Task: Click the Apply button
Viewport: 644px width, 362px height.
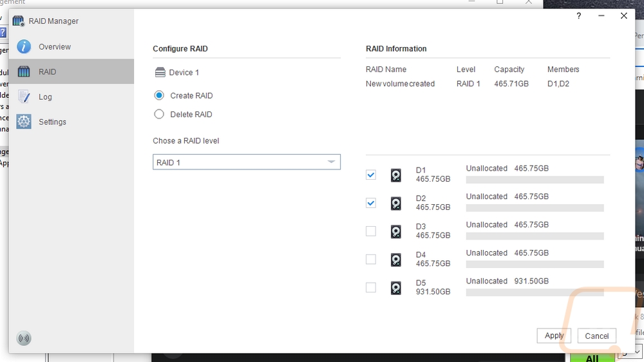Action: pos(554,336)
